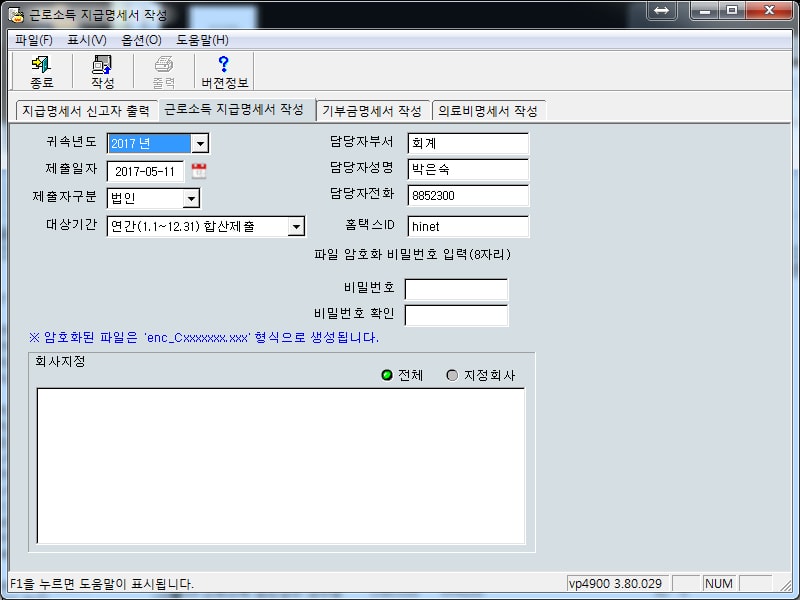Click the double-arrow resize icon in title bar
800x600 pixels.
[661, 11]
